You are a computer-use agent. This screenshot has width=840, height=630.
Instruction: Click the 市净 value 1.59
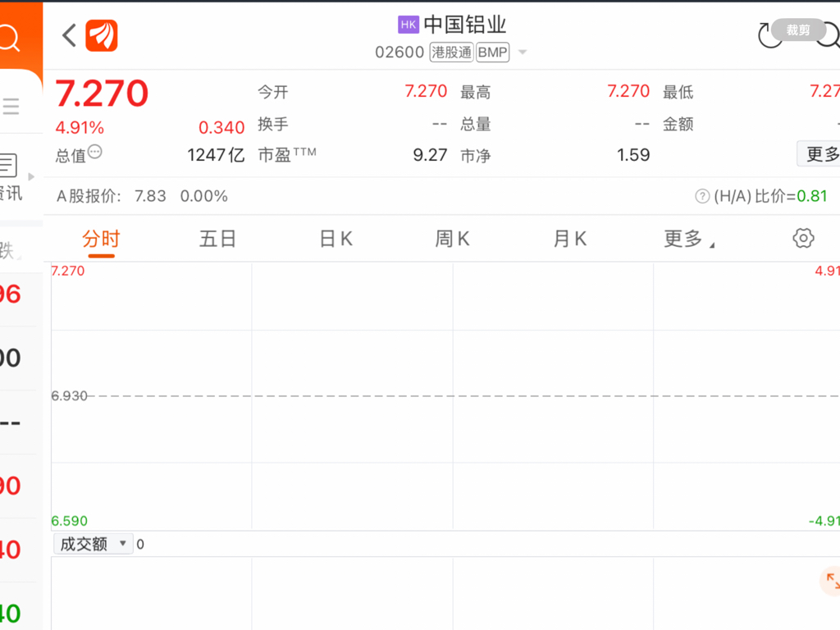click(633, 155)
